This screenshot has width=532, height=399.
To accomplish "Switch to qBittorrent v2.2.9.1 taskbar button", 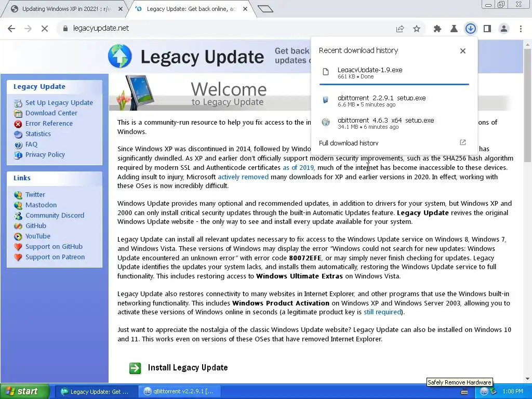I will point(180,392).
